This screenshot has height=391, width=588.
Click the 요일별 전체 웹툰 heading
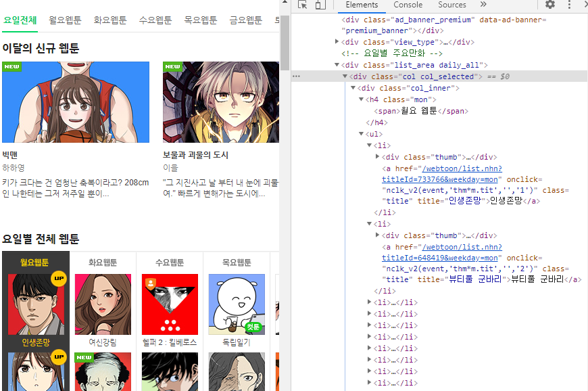tap(41, 239)
